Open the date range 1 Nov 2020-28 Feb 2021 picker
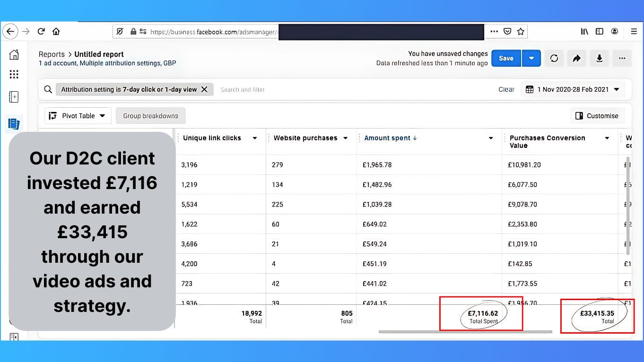644x362 pixels. click(x=573, y=89)
